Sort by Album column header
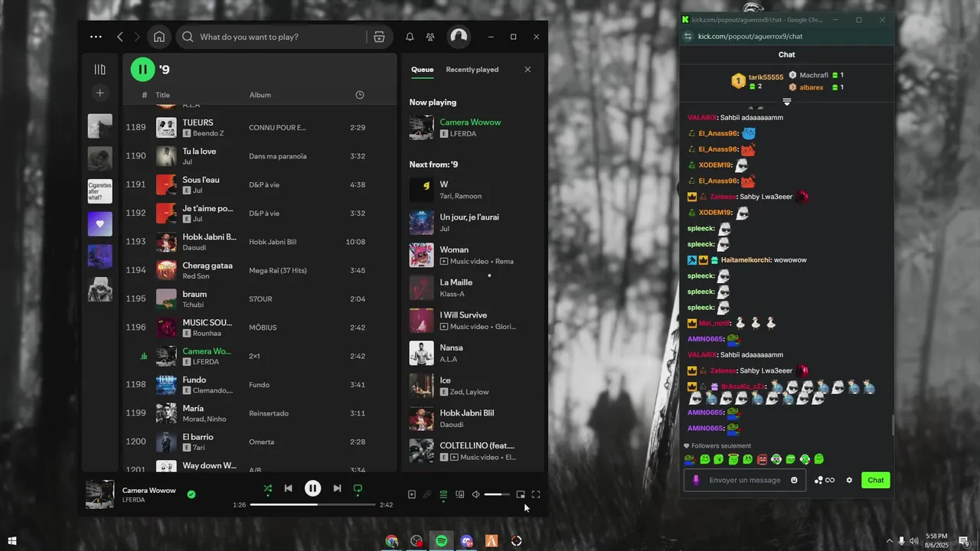 (260, 95)
